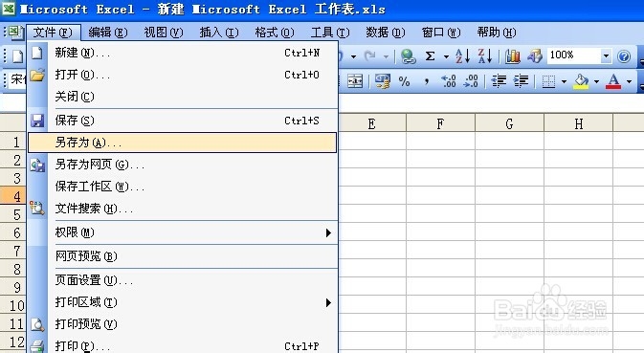Apply red Font Color icon
This screenshot has width=644, height=353.
(613, 81)
